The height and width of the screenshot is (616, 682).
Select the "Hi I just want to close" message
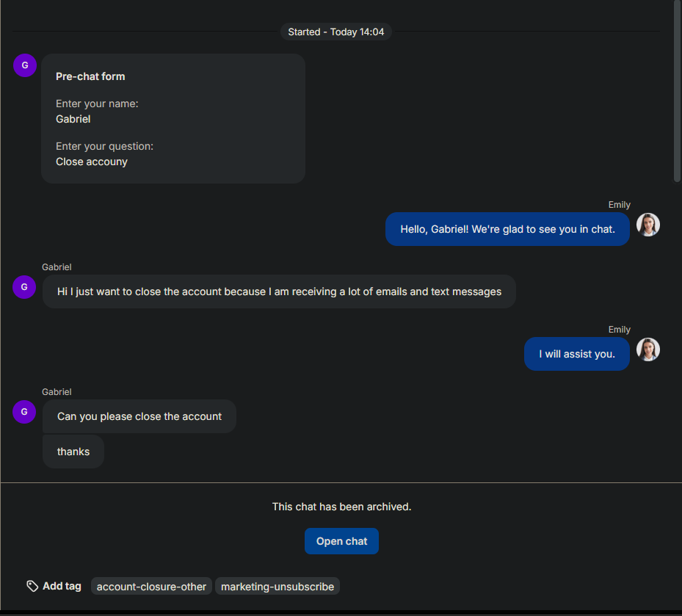279,291
